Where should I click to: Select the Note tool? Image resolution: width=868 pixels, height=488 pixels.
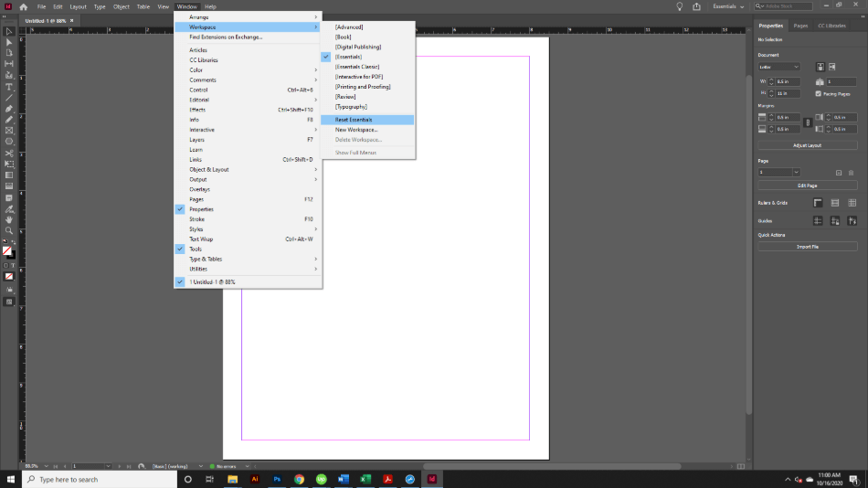pos(9,197)
